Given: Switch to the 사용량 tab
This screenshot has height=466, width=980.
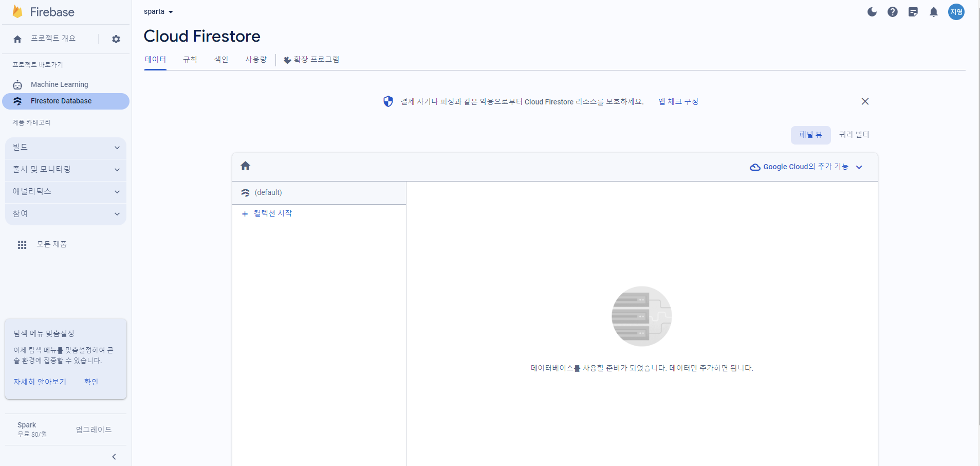Looking at the screenshot, I should click(256, 60).
